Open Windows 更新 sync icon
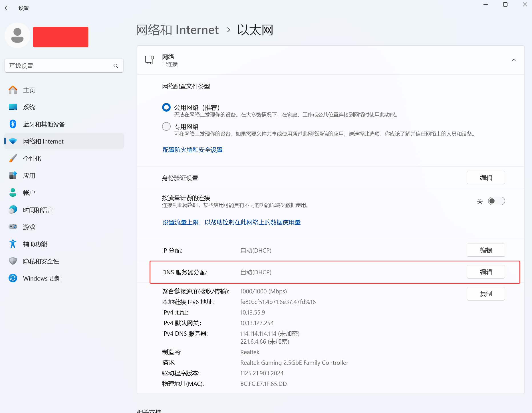This screenshot has height=413, width=532. tap(13, 278)
